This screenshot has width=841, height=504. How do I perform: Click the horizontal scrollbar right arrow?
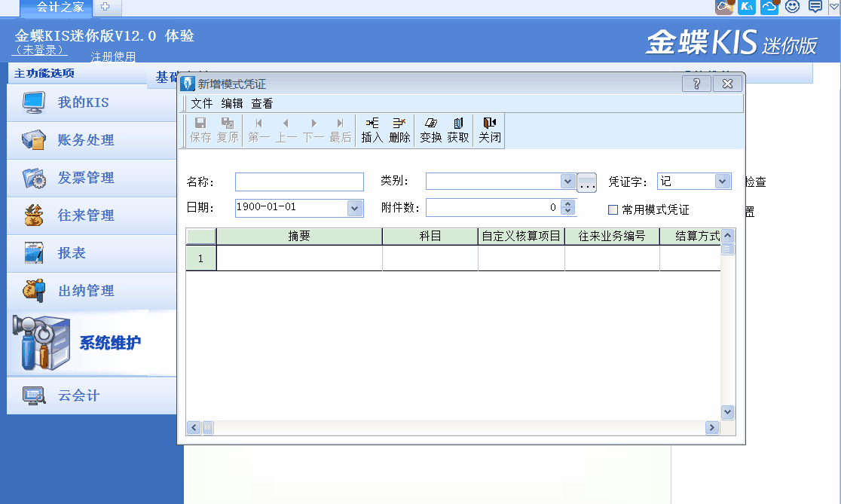712,428
